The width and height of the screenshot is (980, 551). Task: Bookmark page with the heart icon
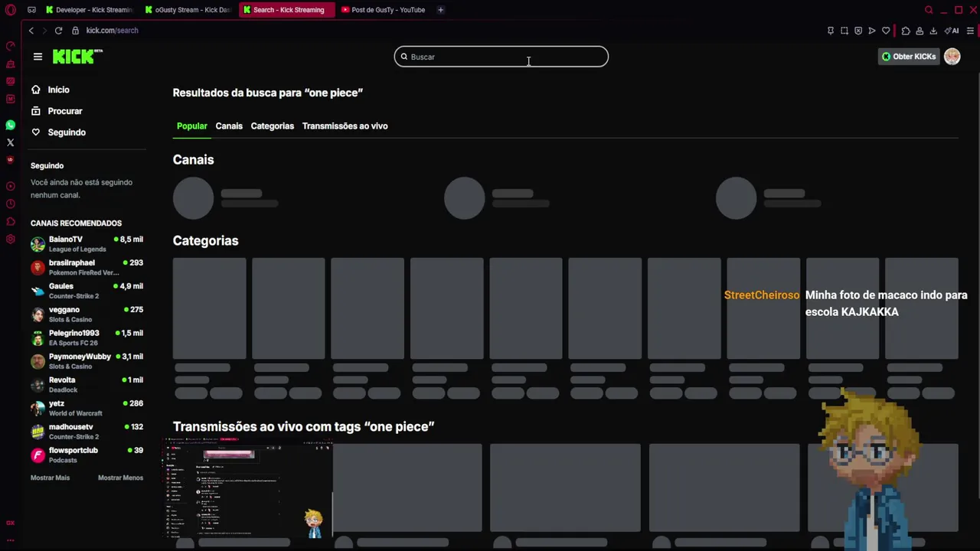pyautogui.click(x=886, y=31)
